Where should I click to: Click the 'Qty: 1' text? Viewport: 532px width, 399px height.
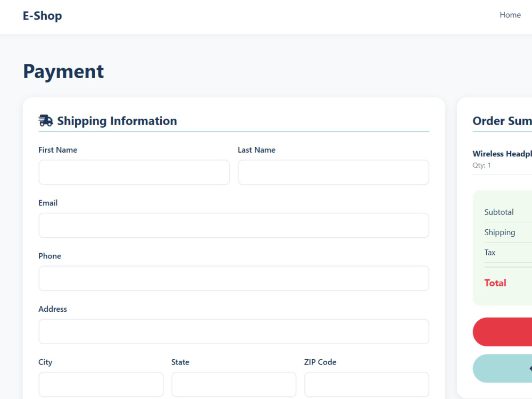(481, 165)
